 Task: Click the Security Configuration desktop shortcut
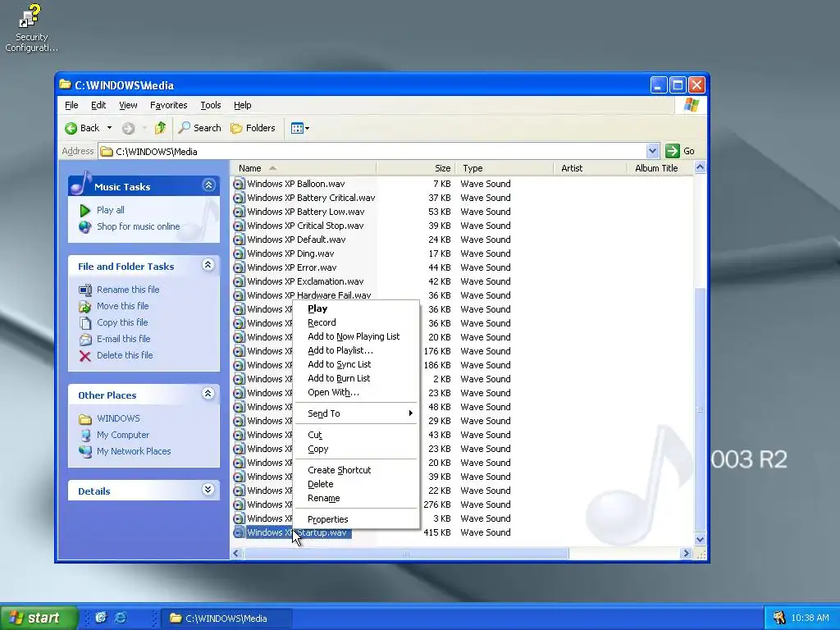coord(30,28)
